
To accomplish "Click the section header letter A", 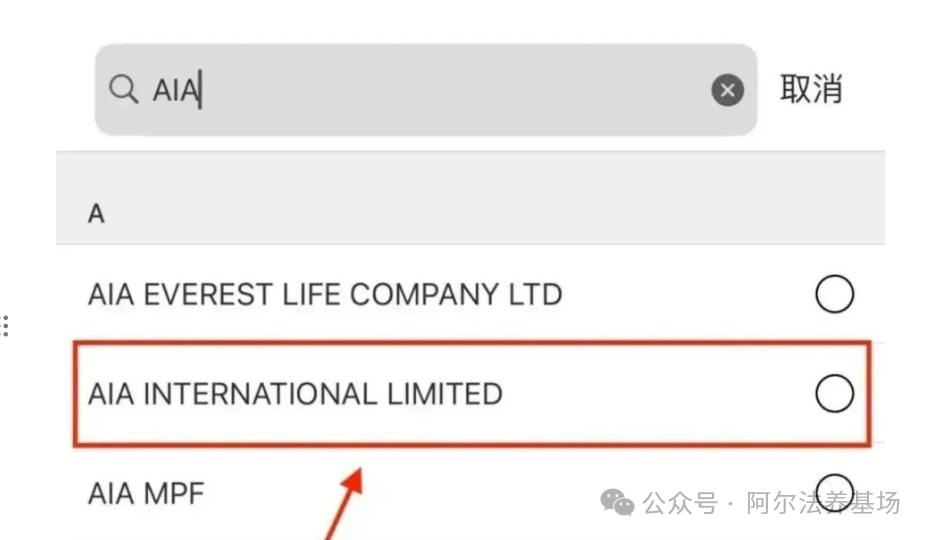I will point(96,214).
